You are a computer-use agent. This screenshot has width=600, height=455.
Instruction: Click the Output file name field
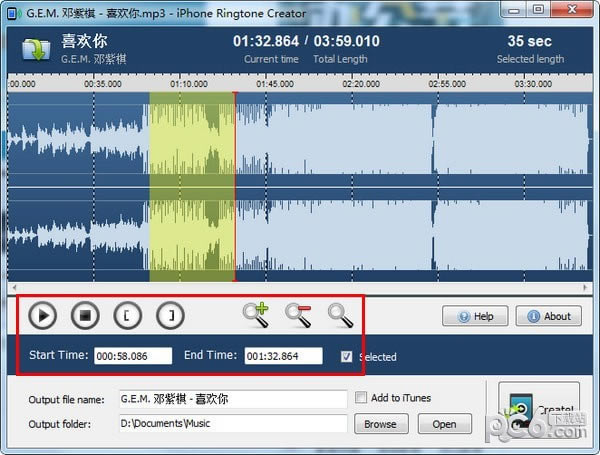pyautogui.click(x=232, y=398)
